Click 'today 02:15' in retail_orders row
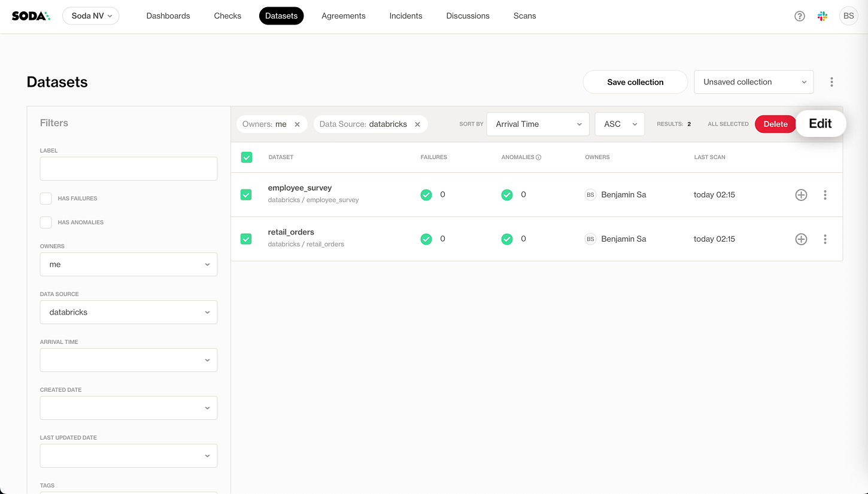 (x=714, y=239)
